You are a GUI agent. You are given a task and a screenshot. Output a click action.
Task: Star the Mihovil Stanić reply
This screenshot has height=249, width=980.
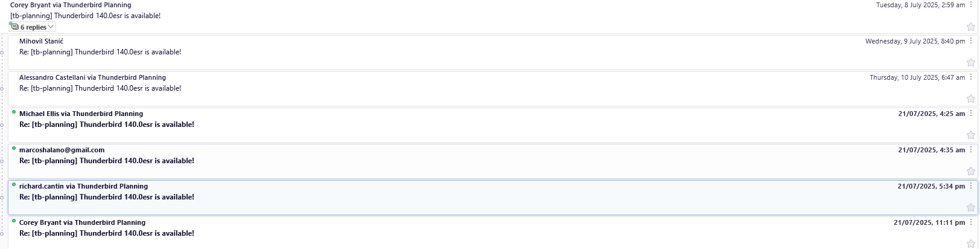pyautogui.click(x=970, y=63)
